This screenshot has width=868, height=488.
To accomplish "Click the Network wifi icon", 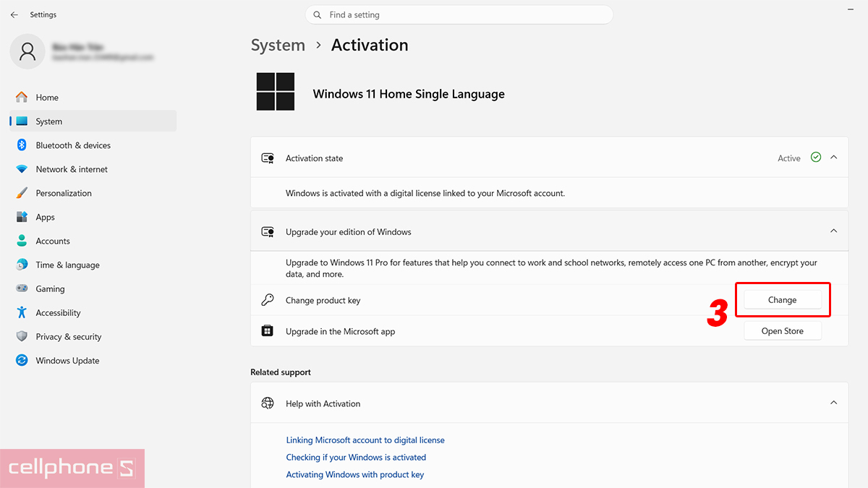I will point(22,169).
